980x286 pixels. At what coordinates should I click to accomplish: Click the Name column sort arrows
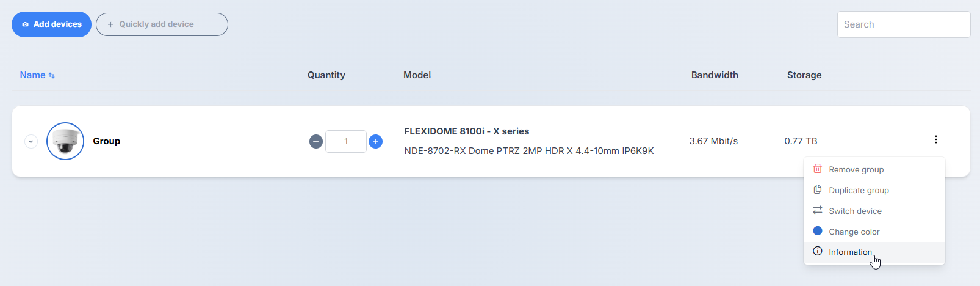click(x=52, y=76)
